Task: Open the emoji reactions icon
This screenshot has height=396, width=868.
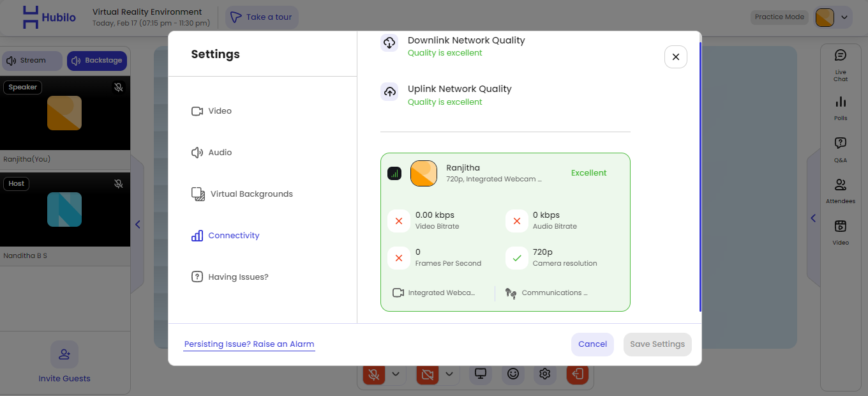Action: pyautogui.click(x=513, y=374)
